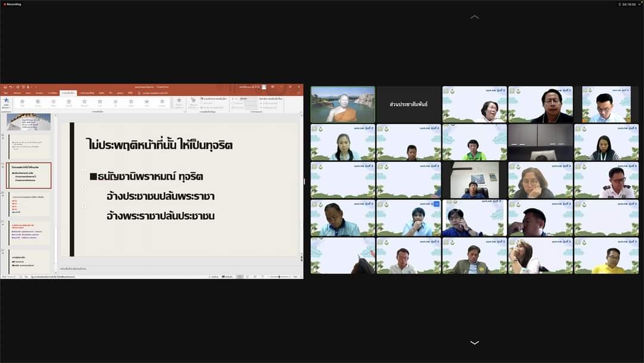Click the Preview animation star button
Screen dimensions: 644x363
click(x=6, y=102)
